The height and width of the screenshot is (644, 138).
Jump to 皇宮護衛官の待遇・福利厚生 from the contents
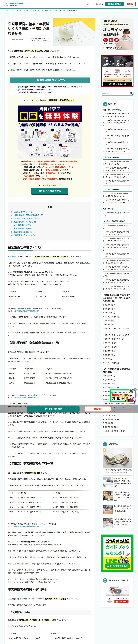[x=25, y=222]
